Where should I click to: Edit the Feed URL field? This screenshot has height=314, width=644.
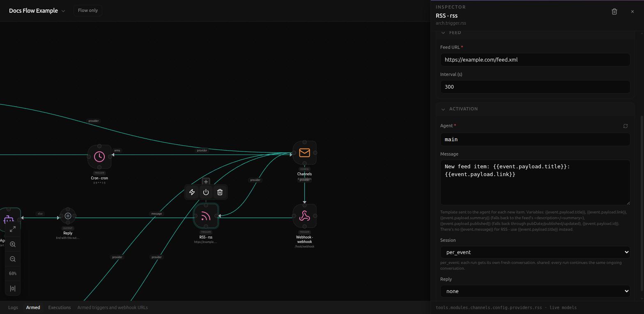(x=535, y=60)
